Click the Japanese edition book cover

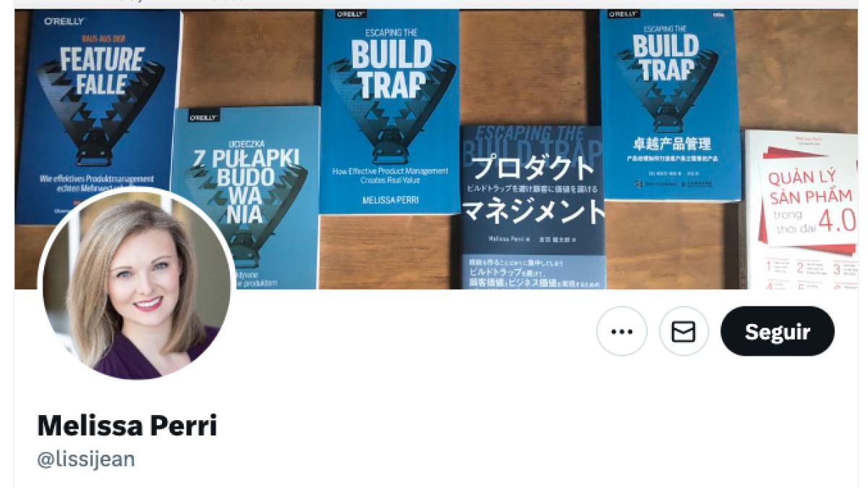(533, 207)
